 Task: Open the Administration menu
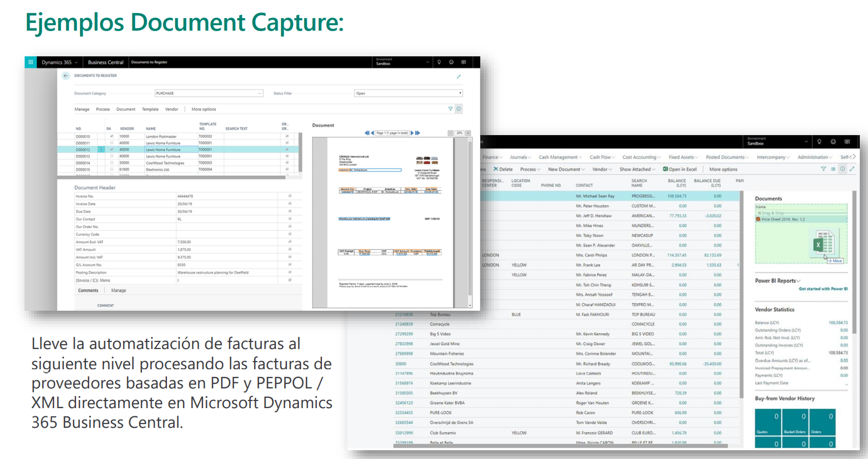(814, 157)
